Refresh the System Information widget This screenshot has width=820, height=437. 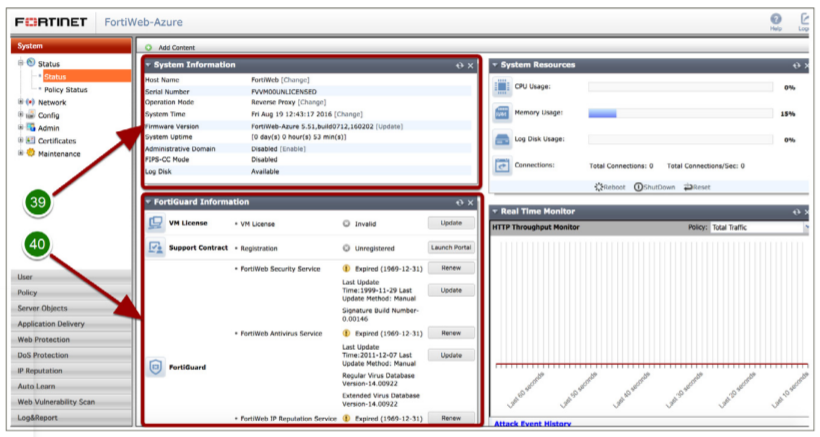tap(460, 65)
